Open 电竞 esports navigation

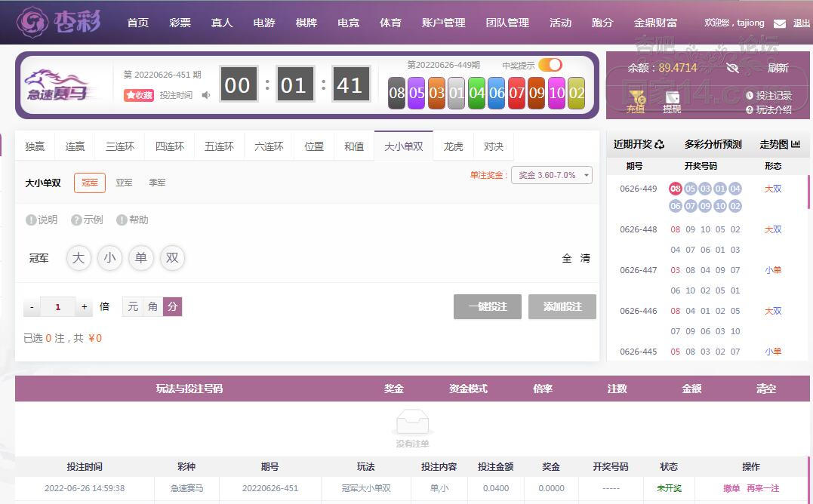(348, 23)
